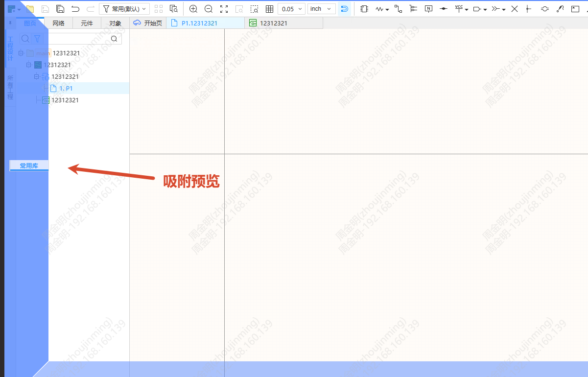Open the off-page connector dropdown arrow
Image resolution: width=588 pixels, height=377 pixels.
click(x=504, y=9)
